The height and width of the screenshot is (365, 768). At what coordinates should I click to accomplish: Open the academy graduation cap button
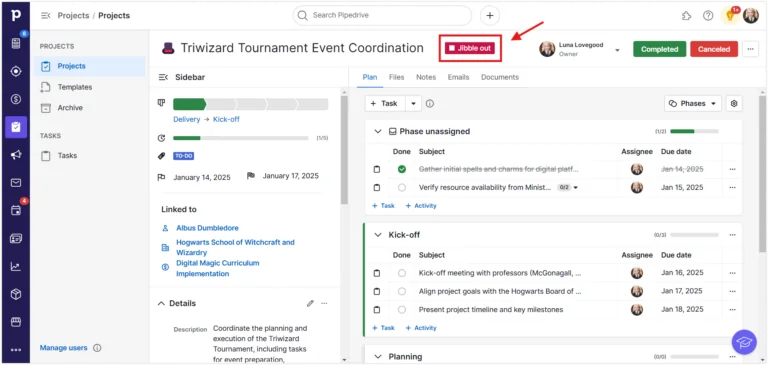[744, 341]
